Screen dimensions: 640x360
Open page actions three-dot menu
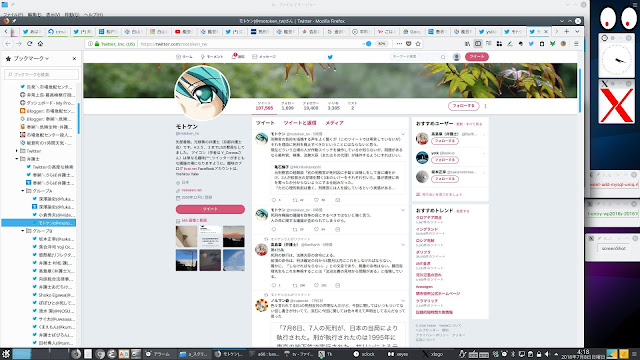pyautogui.click(x=399, y=44)
